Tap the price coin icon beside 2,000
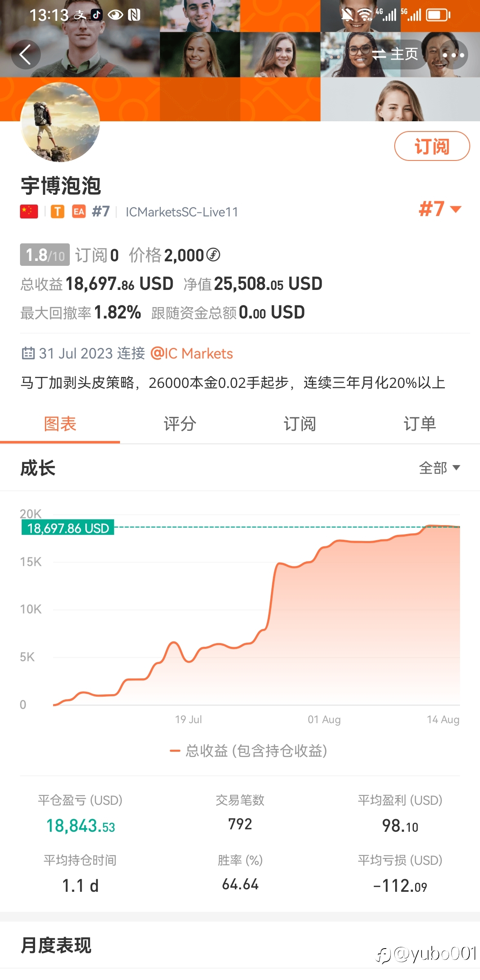The height and width of the screenshot is (980, 480). (x=213, y=255)
